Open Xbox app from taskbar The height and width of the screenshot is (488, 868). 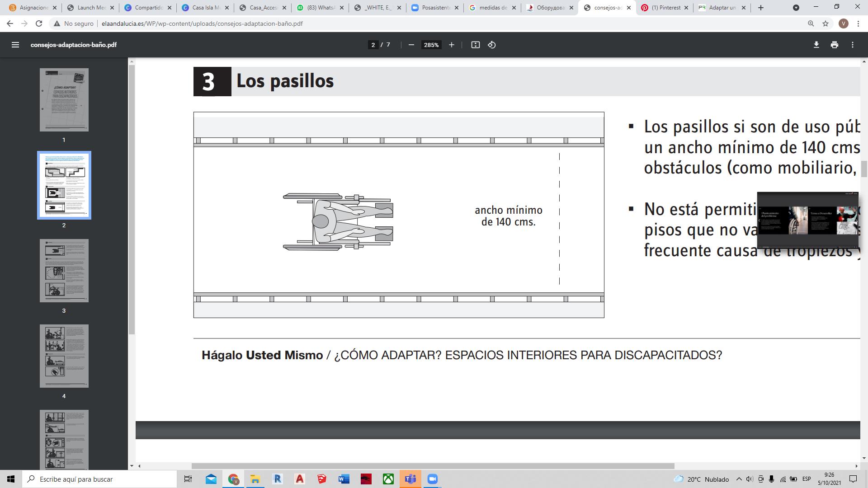click(388, 479)
